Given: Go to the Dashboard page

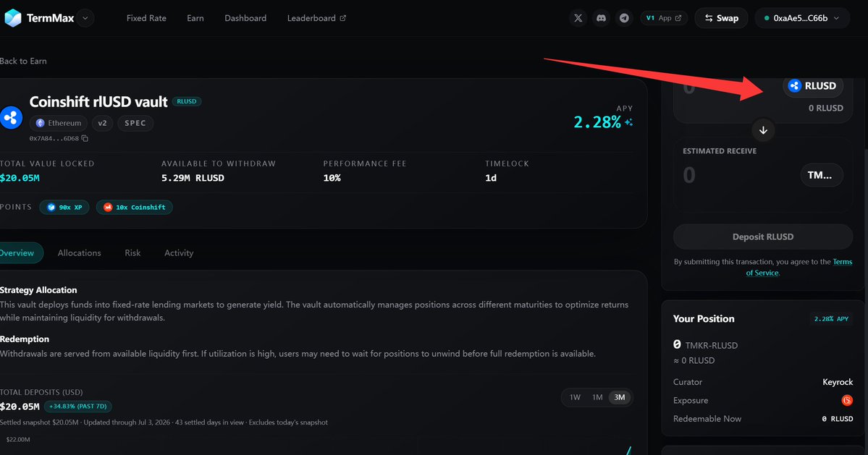Looking at the screenshot, I should [x=245, y=18].
